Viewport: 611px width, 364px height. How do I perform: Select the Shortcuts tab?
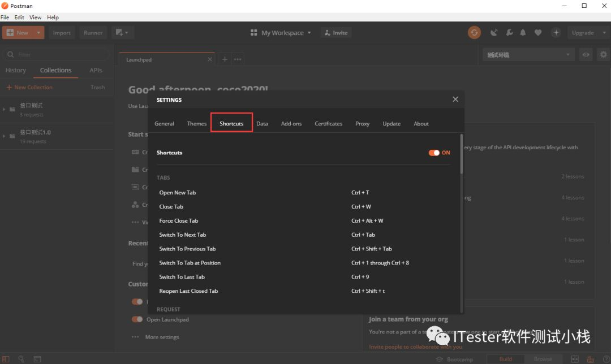231,123
